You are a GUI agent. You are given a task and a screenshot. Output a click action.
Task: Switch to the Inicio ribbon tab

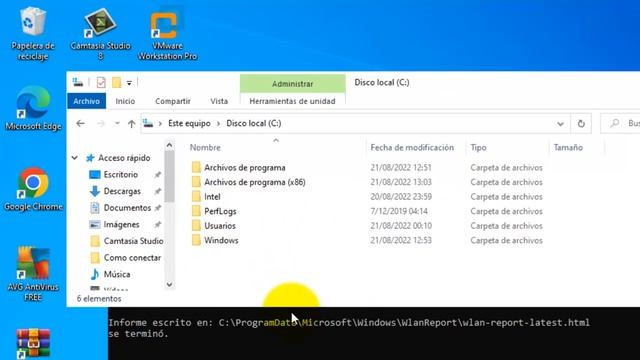coord(125,101)
